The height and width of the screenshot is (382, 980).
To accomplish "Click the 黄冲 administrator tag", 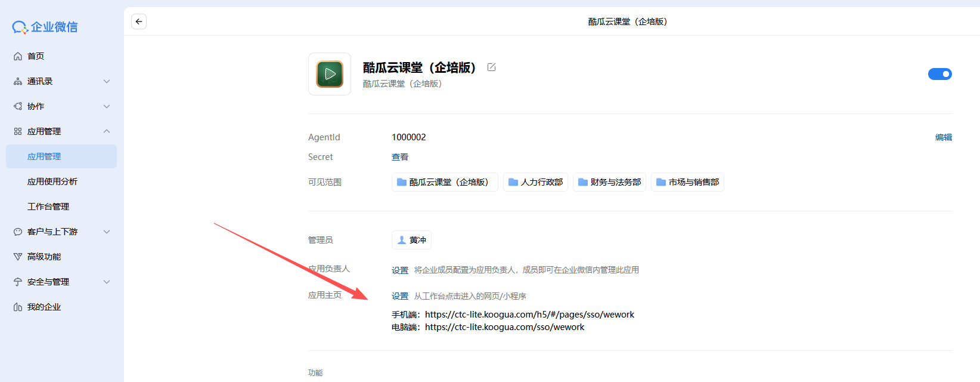I will tap(411, 240).
